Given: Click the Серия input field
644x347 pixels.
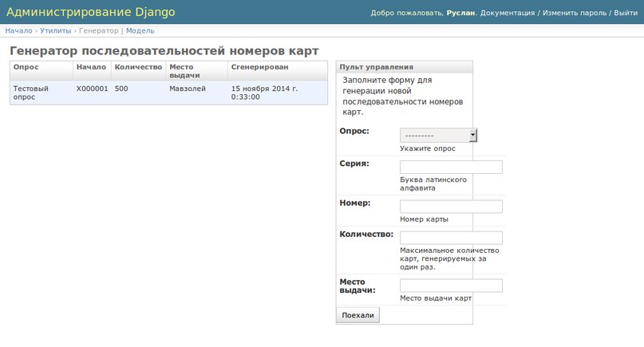Looking at the screenshot, I should 451,168.
